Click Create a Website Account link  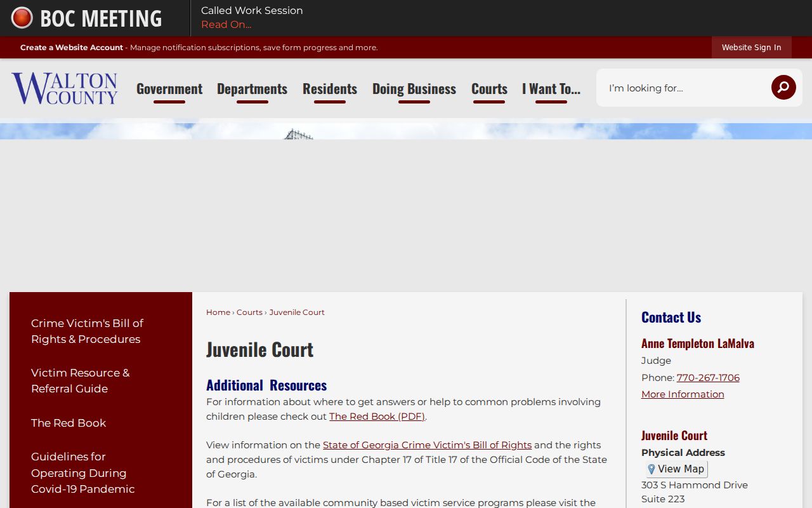pos(72,48)
